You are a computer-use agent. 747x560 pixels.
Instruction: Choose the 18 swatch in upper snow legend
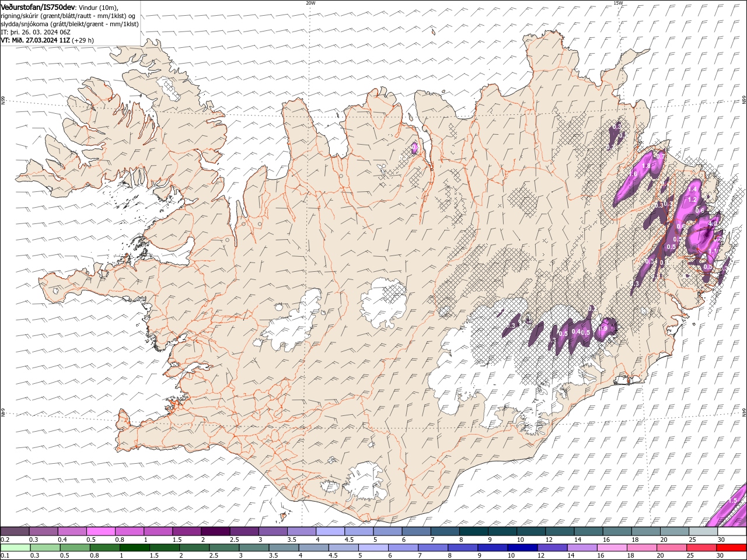[x=645, y=531]
